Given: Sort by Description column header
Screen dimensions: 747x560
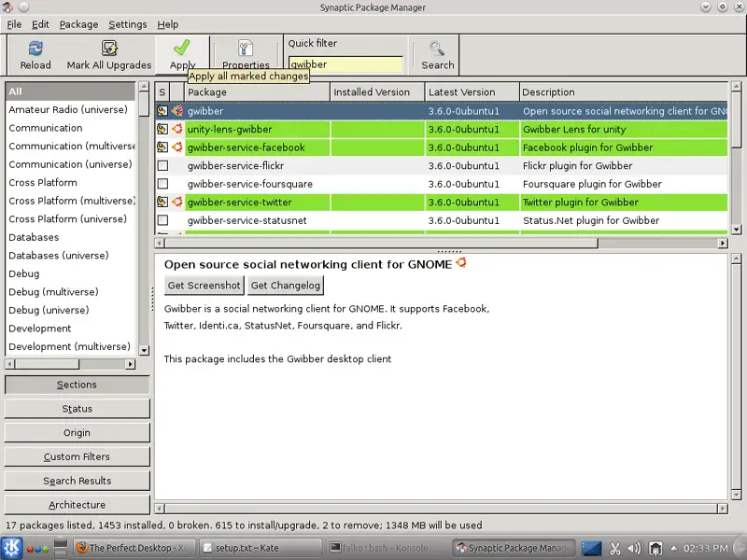Looking at the screenshot, I should 624,91.
